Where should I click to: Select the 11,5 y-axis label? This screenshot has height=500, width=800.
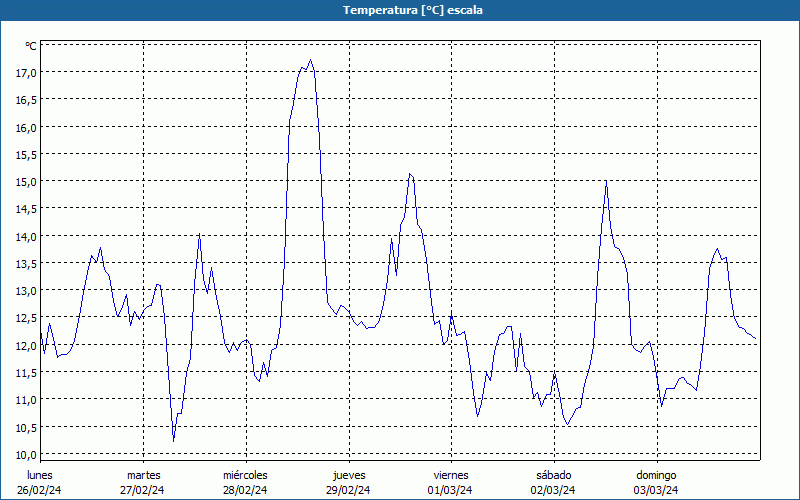(x=26, y=373)
